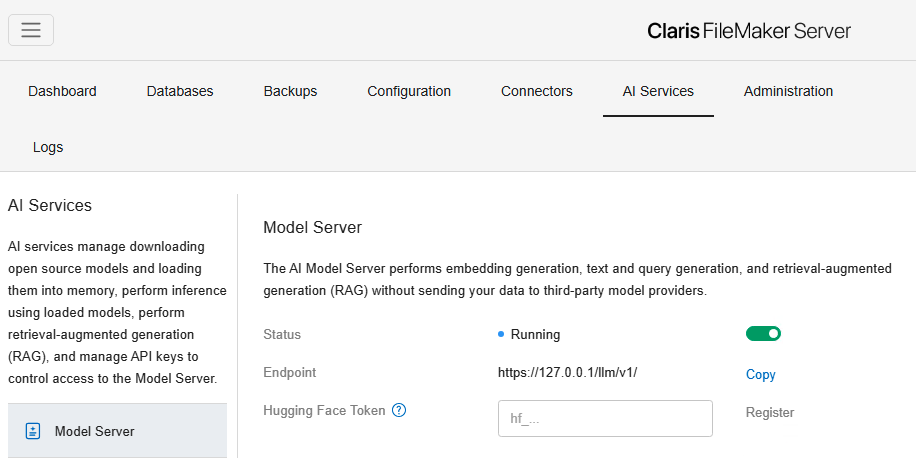Select the AI Services tab
Viewport: 916px width, 458px height.
pos(658,91)
